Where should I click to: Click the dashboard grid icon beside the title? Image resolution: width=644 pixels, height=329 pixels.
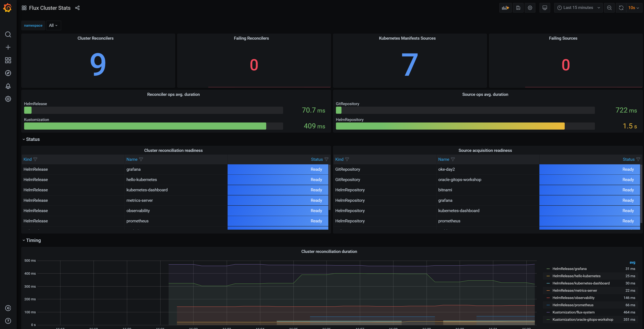click(24, 8)
